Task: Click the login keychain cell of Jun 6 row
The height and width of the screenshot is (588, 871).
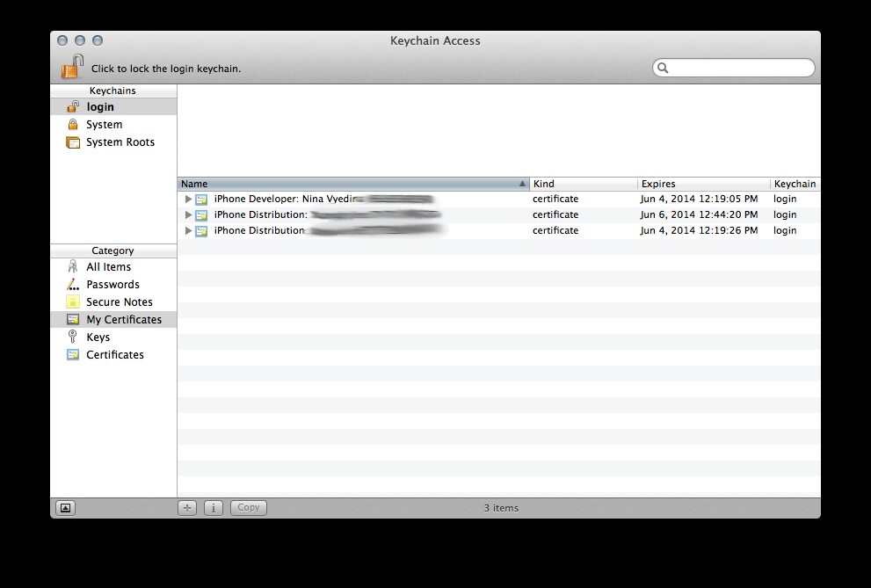Action: coord(785,214)
